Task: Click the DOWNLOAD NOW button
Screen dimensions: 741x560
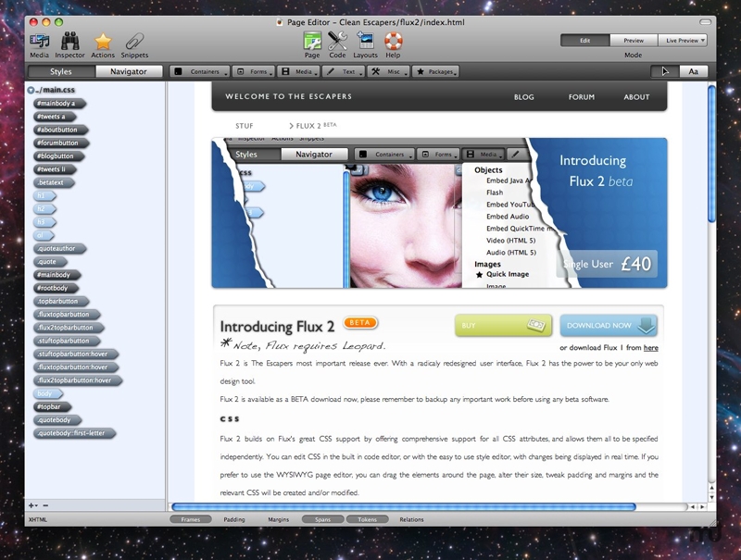Action: 609,325
